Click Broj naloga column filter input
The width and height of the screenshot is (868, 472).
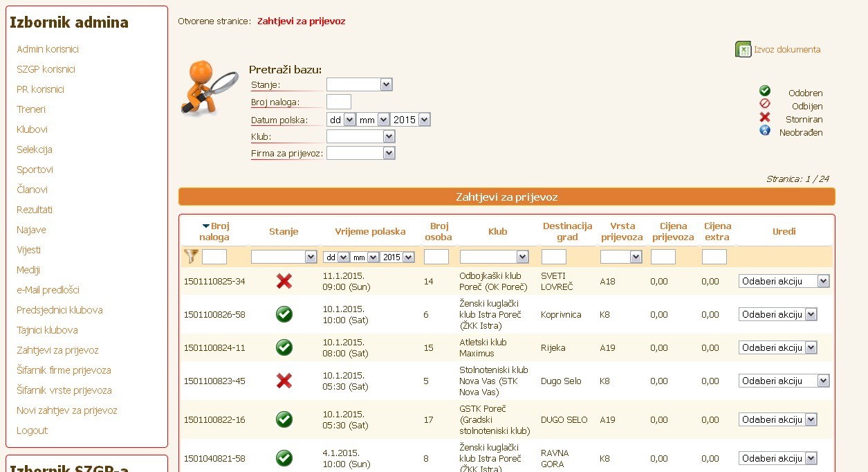pos(214,257)
